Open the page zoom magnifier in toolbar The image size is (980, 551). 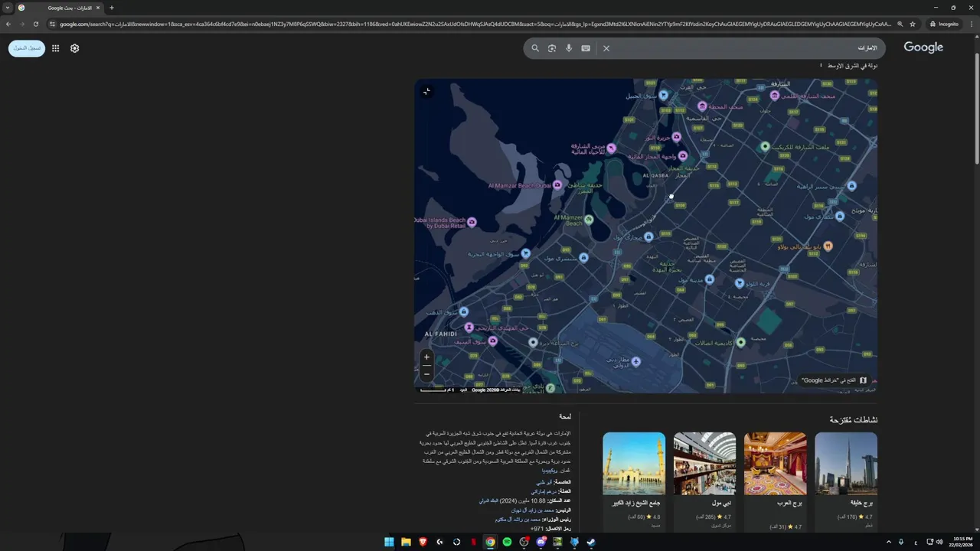point(900,24)
